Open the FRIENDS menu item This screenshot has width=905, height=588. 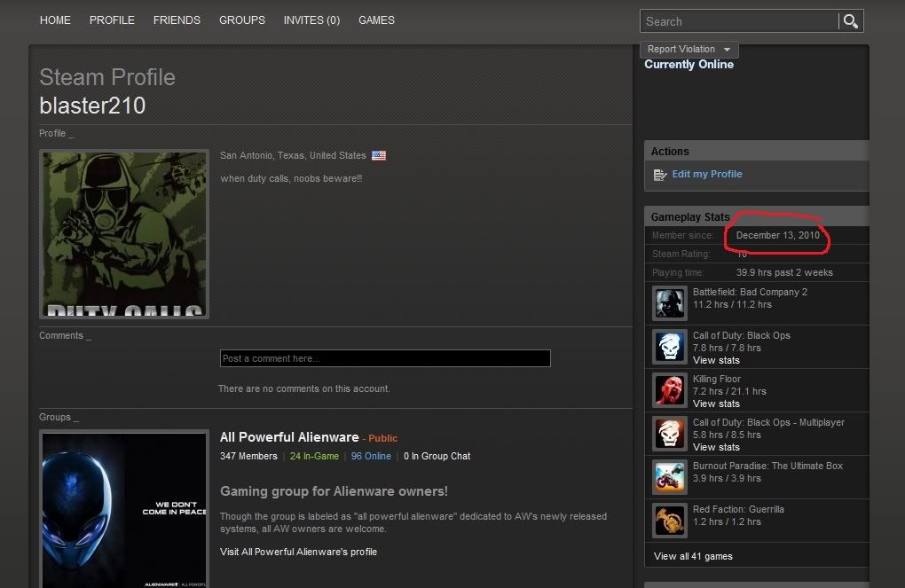click(x=177, y=20)
